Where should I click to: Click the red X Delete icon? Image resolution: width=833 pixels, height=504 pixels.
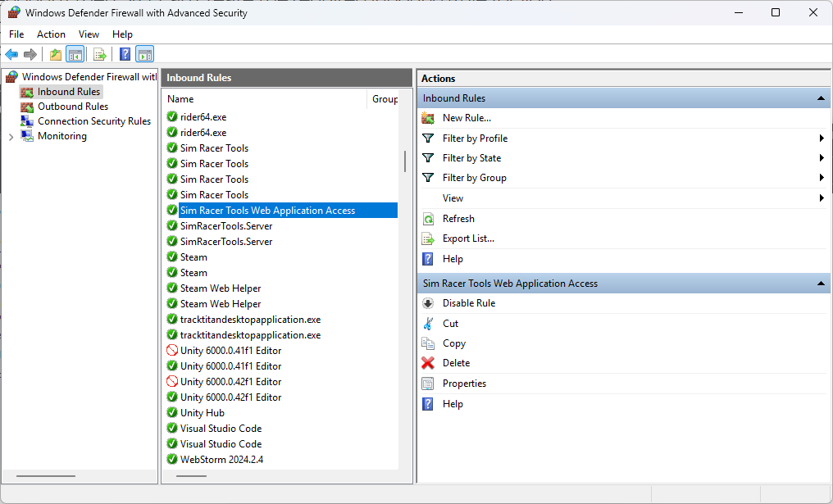pos(428,363)
